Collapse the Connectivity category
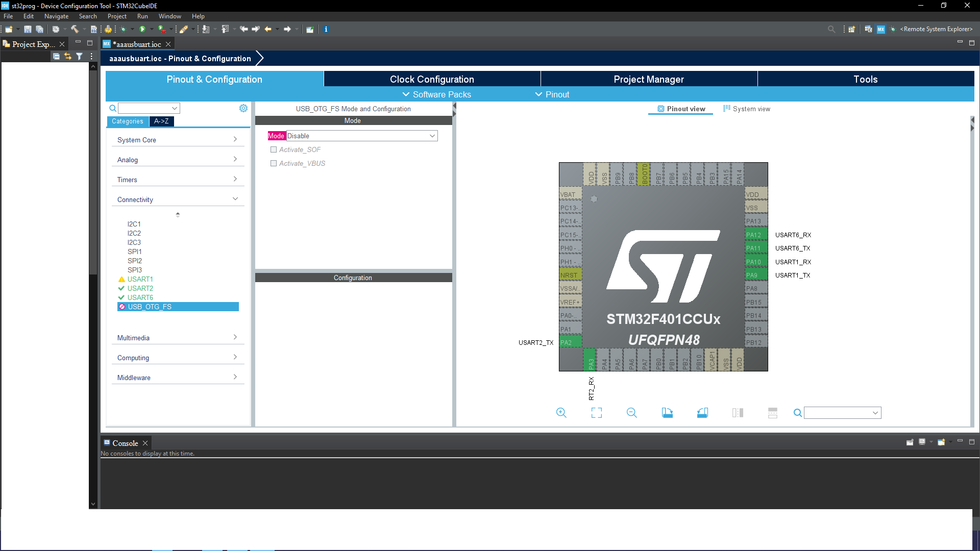This screenshot has height=551, width=980. point(178,199)
